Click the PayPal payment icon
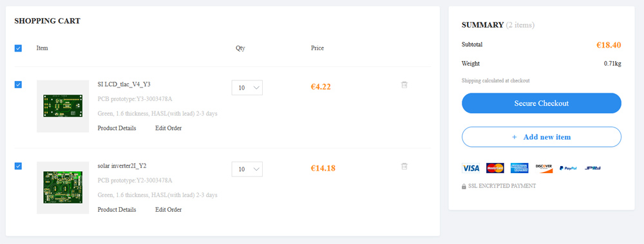 (569, 168)
